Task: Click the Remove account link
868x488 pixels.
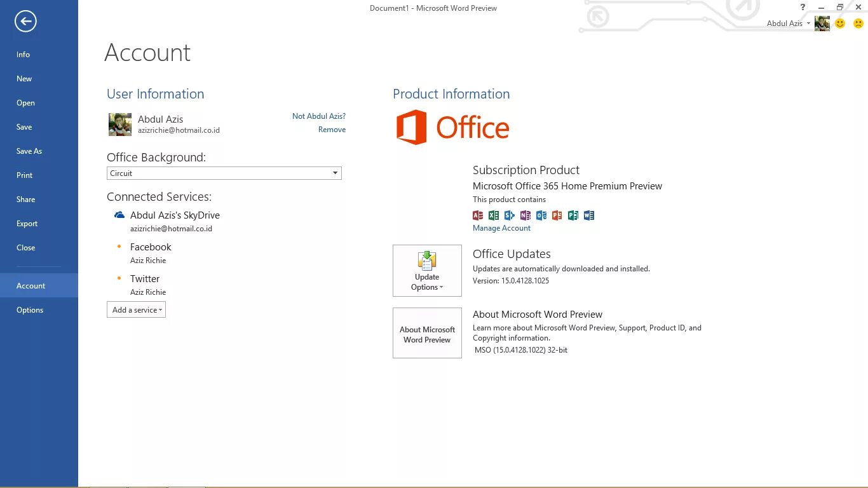Action: pyautogui.click(x=332, y=130)
